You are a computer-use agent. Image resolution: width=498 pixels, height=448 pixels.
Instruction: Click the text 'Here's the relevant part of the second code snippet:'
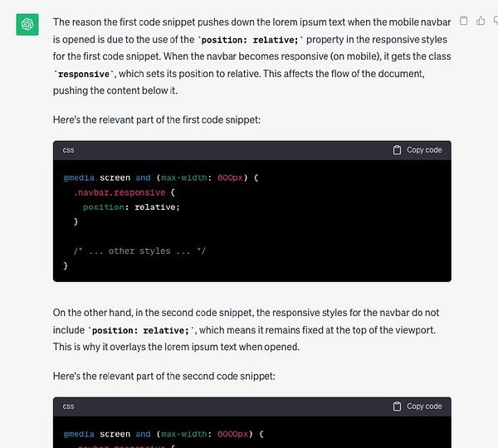tap(164, 377)
